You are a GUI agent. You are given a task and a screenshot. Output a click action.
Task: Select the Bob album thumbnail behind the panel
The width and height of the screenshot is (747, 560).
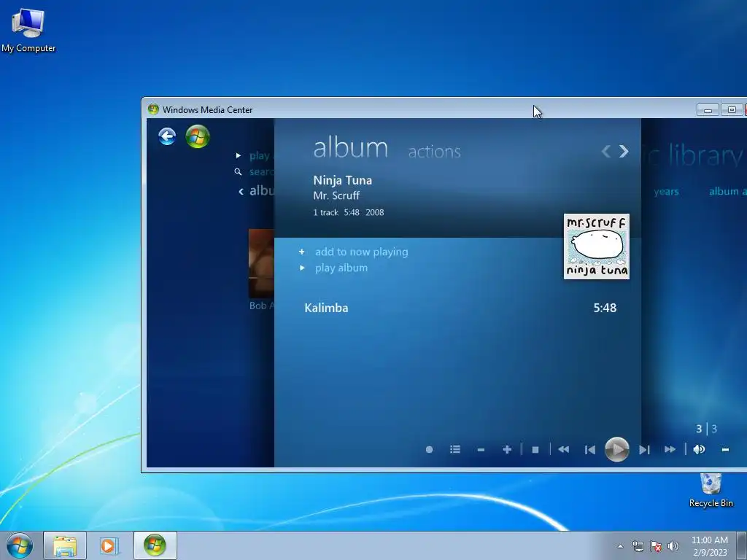[262, 263]
